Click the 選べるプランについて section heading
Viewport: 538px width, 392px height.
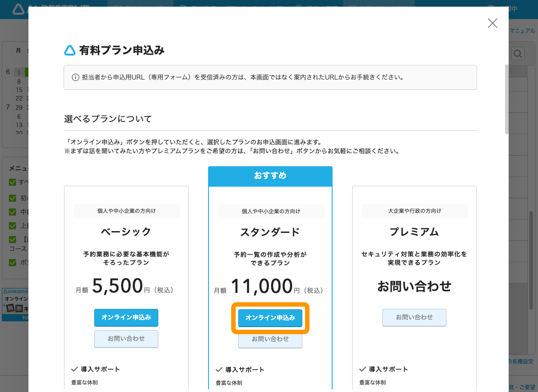point(108,119)
